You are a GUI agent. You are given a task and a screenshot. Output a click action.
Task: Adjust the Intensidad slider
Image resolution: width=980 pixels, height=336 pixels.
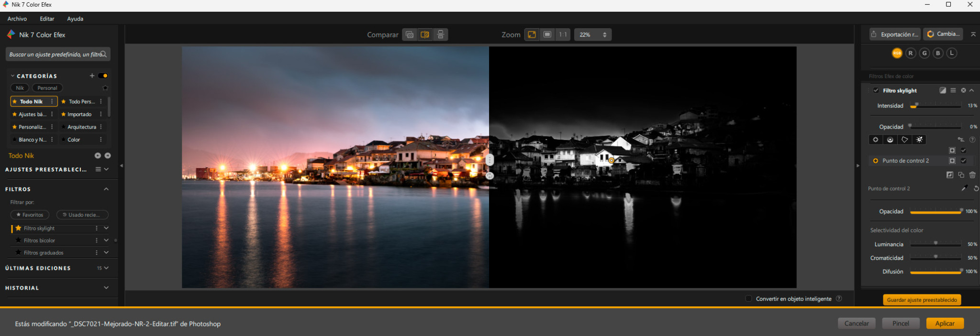935,106
